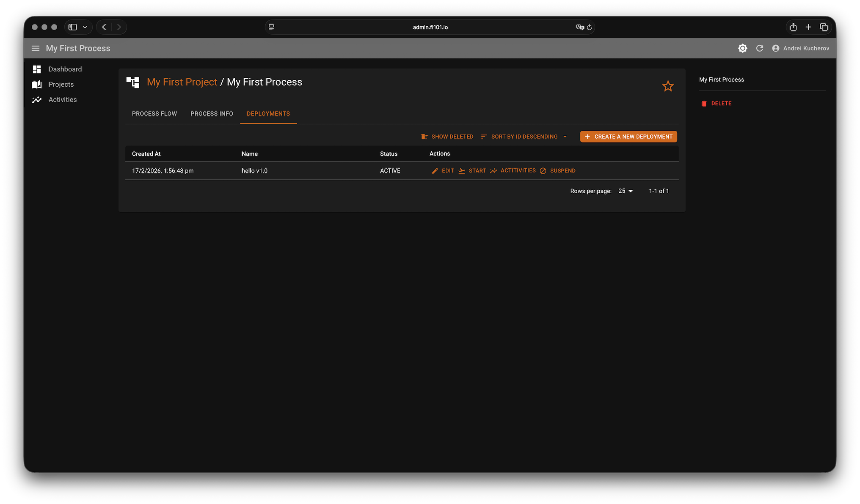Mark process as favorite with star
This screenshot has width=860, height=504.
pyautogui.click(x=668, y=86)
